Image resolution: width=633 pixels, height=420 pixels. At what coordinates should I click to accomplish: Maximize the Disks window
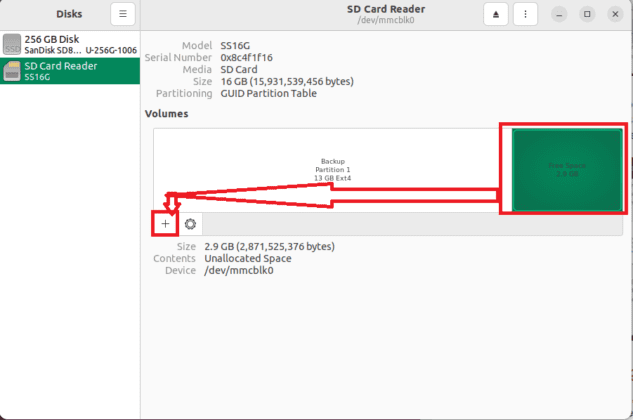tap(587, 14)
